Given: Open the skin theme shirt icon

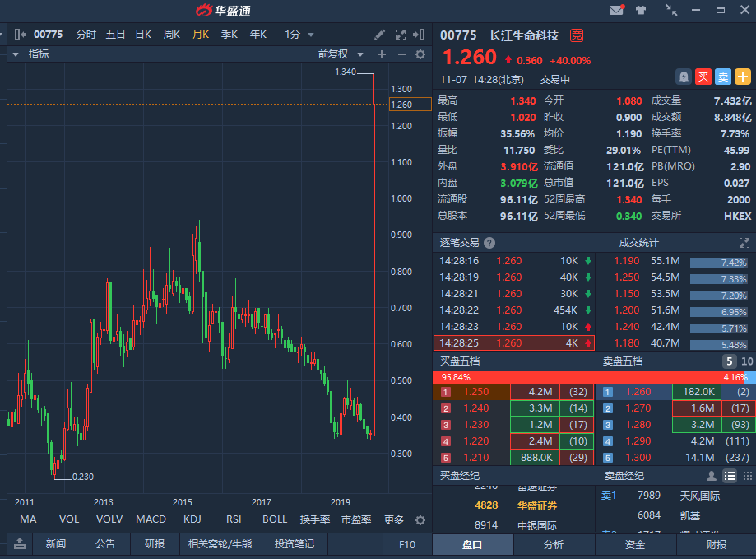Looking at the screenshot, I should coord(641,10).
